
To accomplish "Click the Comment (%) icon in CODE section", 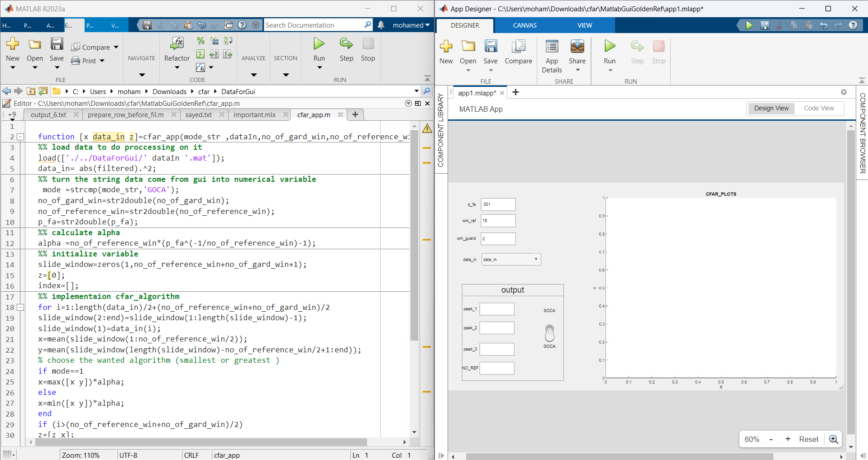I will (200, 41).
